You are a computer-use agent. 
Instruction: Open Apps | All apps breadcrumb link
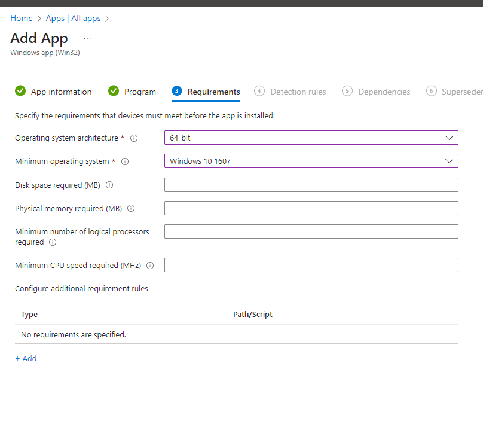click(74, 18)
